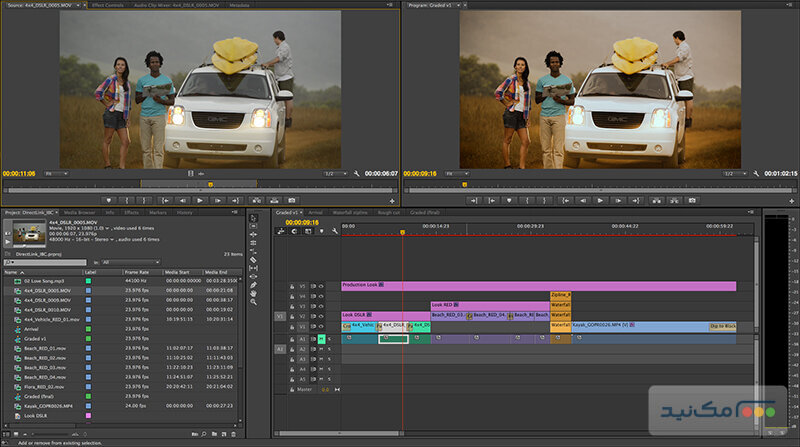
Task: Go to In point in Source monitor
Action: click(164, 201)
